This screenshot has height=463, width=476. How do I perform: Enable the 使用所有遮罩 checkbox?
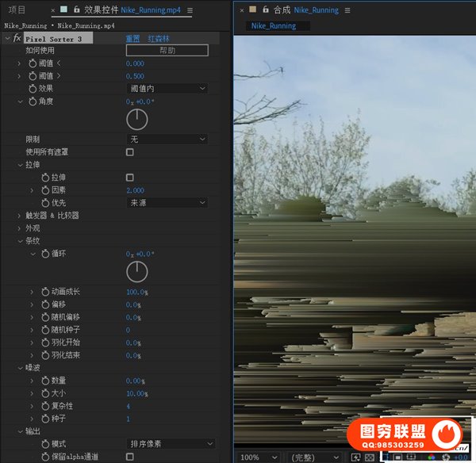[130, 152]
